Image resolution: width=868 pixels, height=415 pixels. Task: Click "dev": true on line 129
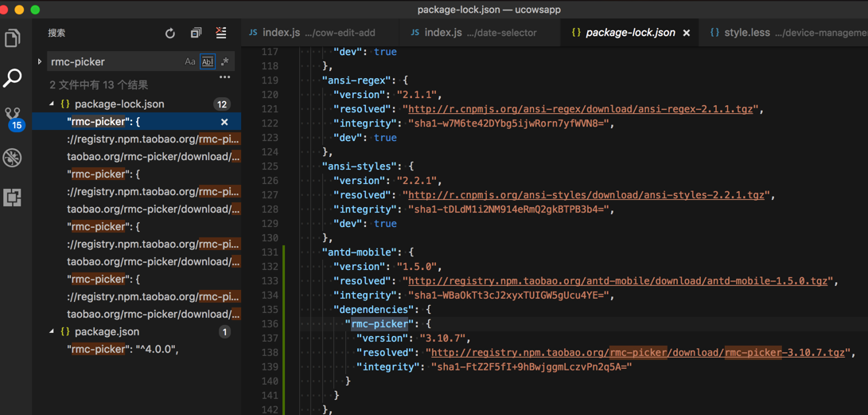click(365, 224)
